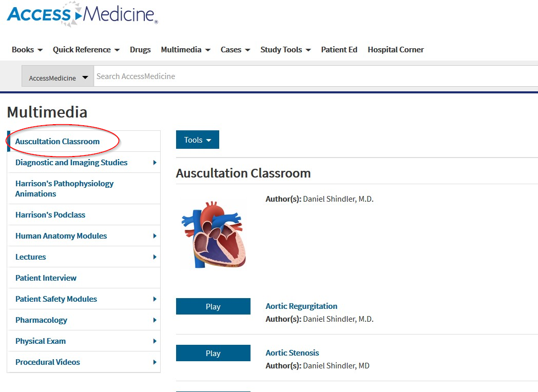Screen dimensions: 538x392
Task: Open the Tools dropdown
Action: [197, 139]
